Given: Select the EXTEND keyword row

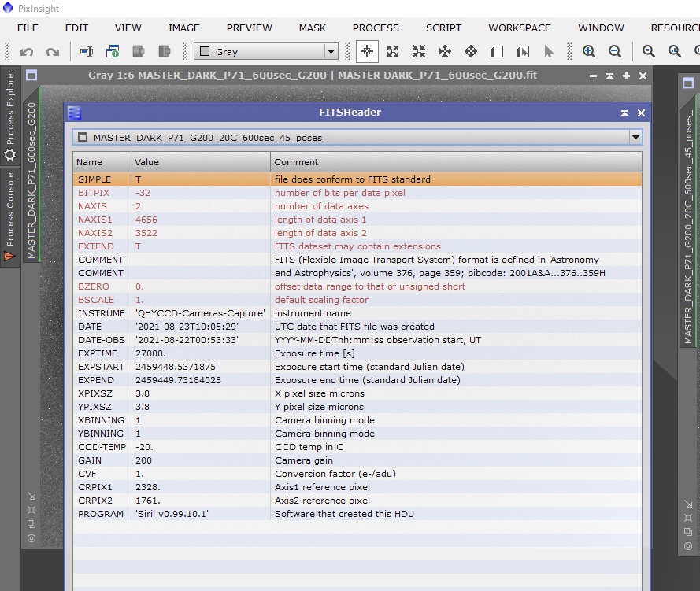Looking at the screenshot, I should 357,246.
